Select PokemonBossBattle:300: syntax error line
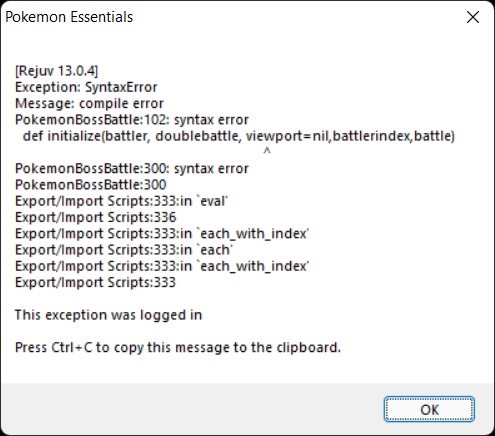Image resolution: width=495 pixels, height=436 pixels. point(132,169)
